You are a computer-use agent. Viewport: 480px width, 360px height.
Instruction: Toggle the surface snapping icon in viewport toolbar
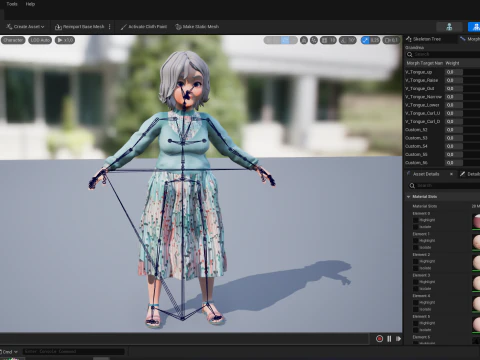[304, 40]
